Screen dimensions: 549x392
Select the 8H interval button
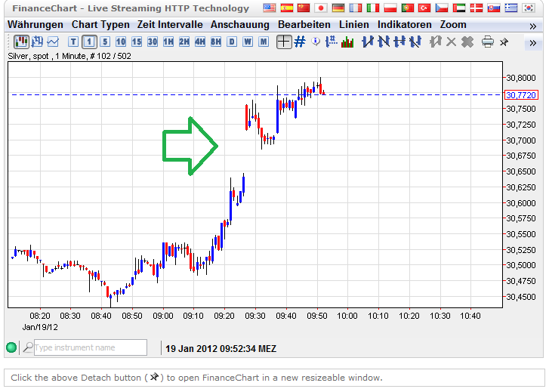(x=216, y=42)
